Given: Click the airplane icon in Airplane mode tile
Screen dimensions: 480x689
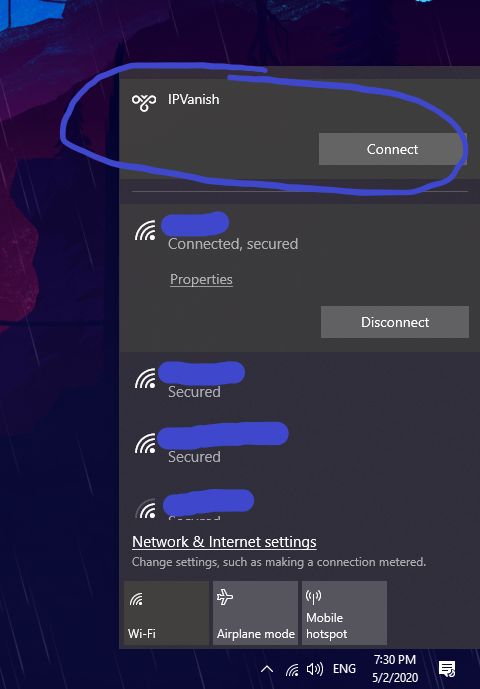Looking at the screenshot, I should 225,598.
